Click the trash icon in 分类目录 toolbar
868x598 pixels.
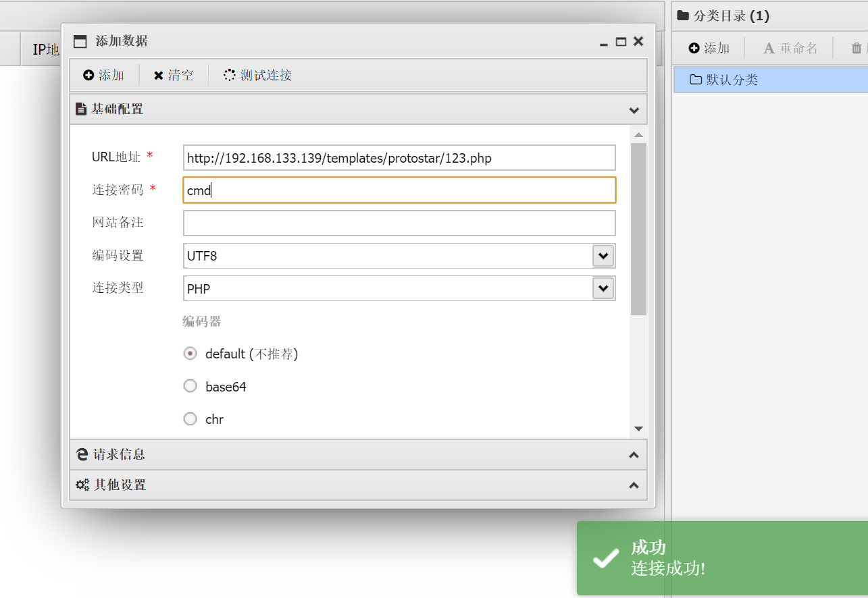point(857,48)
